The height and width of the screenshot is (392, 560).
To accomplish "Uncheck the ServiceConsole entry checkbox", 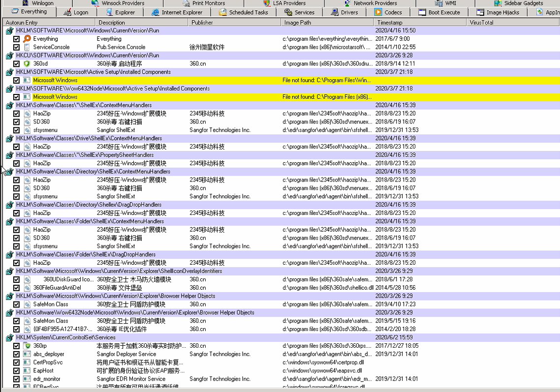I will click(x=16, y=47).
